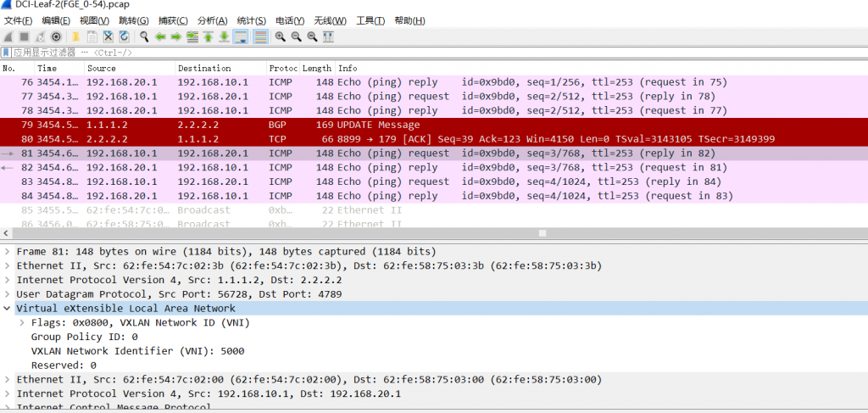
Task: Click the open capture file folder icon
Action: pos(75,36)
